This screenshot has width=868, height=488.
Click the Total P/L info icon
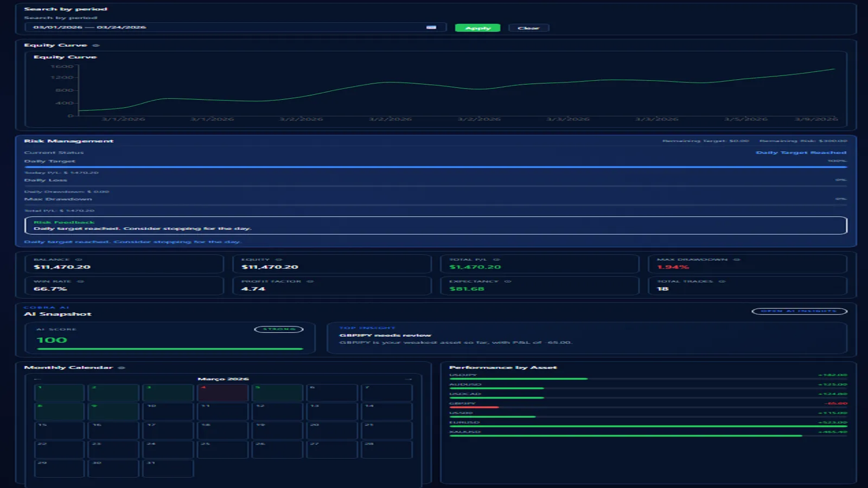[x=497, y=259]
